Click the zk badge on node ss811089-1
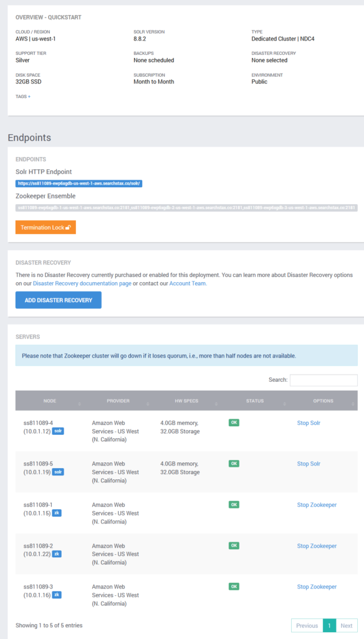Image resolution: width=364 pixels, height=639 pixels. (57, 513)
